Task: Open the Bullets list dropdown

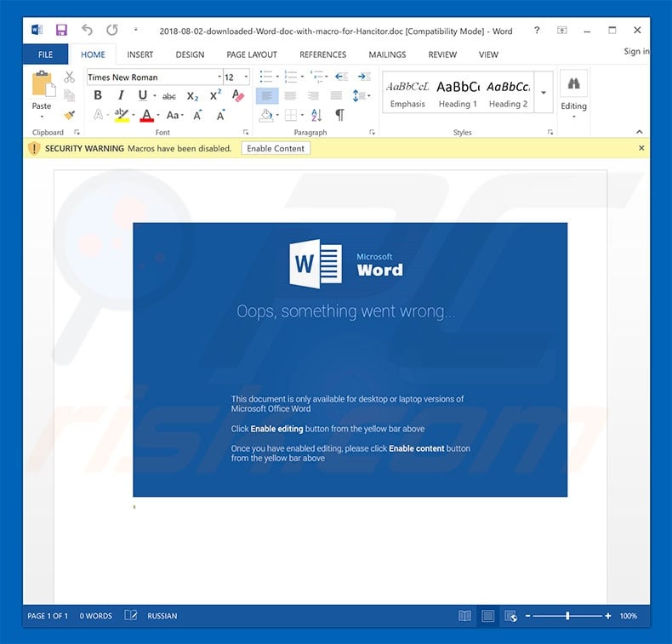Action: pyautogui.click(x=277, y=77)
